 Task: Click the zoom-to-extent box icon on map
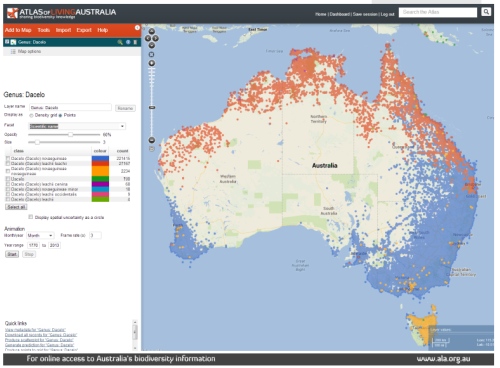point(151,54)
